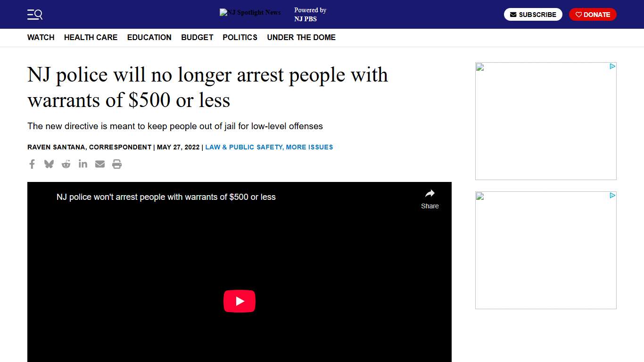This screenshot has width=644, height=362.
Task: Play the embedded YouTube video
Action: [239, 301]
